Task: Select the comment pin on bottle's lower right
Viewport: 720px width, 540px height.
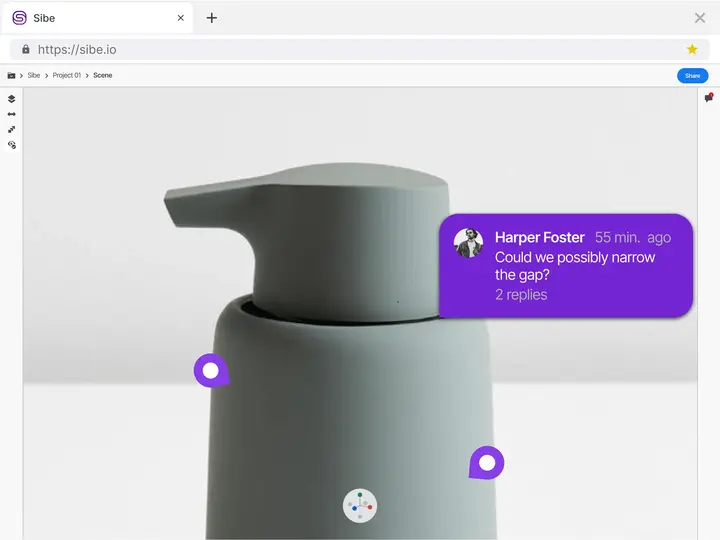Action: coord(487,463)
